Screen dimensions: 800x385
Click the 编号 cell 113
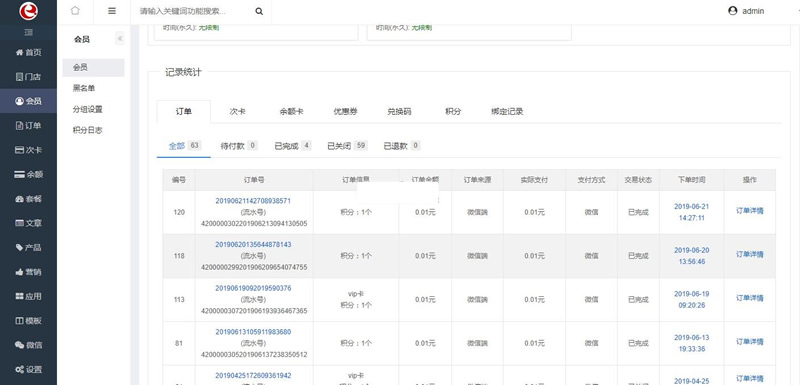click(x=179, y=300)
